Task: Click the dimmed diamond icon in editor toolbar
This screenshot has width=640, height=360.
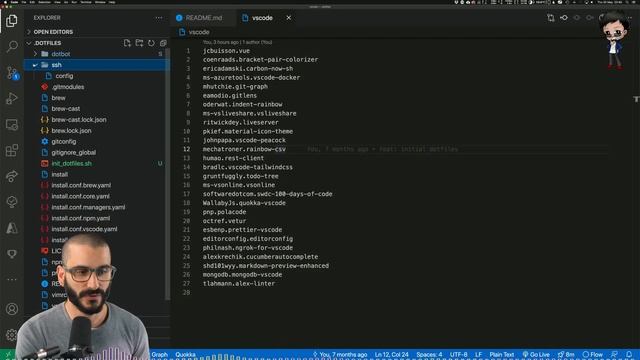Action: (x=577, y=18)
